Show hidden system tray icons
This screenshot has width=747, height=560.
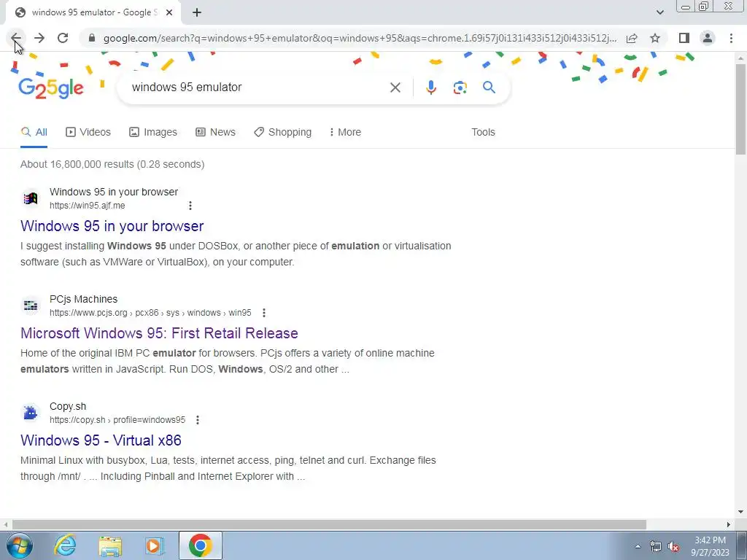coord(638,546)
